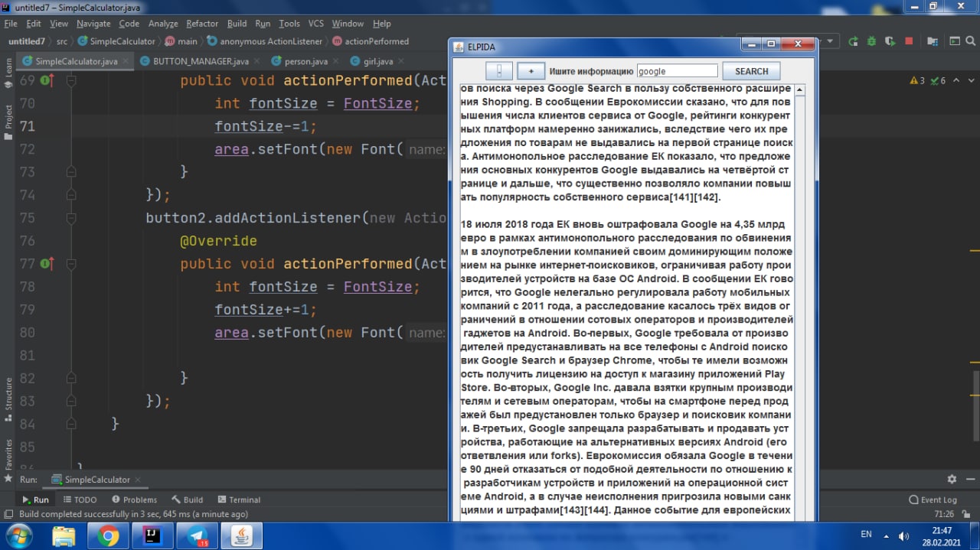This screenshot has height=550, width=980.
Task: Open the Tools menu
Action: [x=289, y=24]
